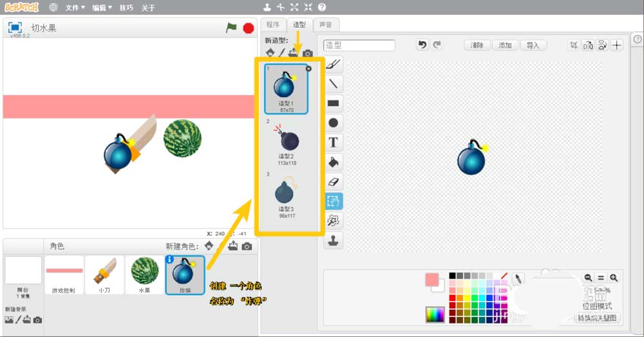This screenshot has height=337, width=644.
Task: Select the eyedropper color picker tool
Action: click(518, 279)
